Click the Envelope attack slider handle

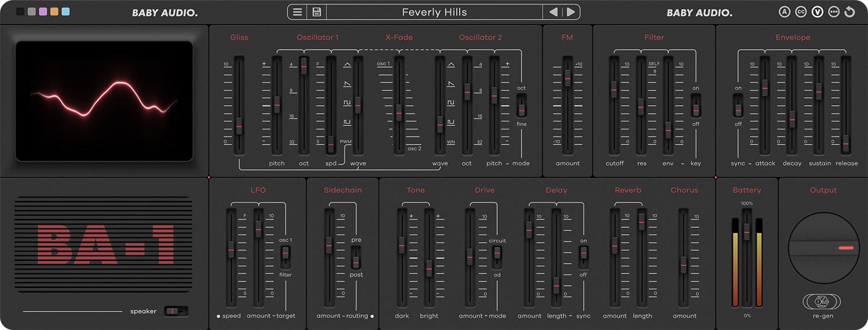tap(765, 88)
